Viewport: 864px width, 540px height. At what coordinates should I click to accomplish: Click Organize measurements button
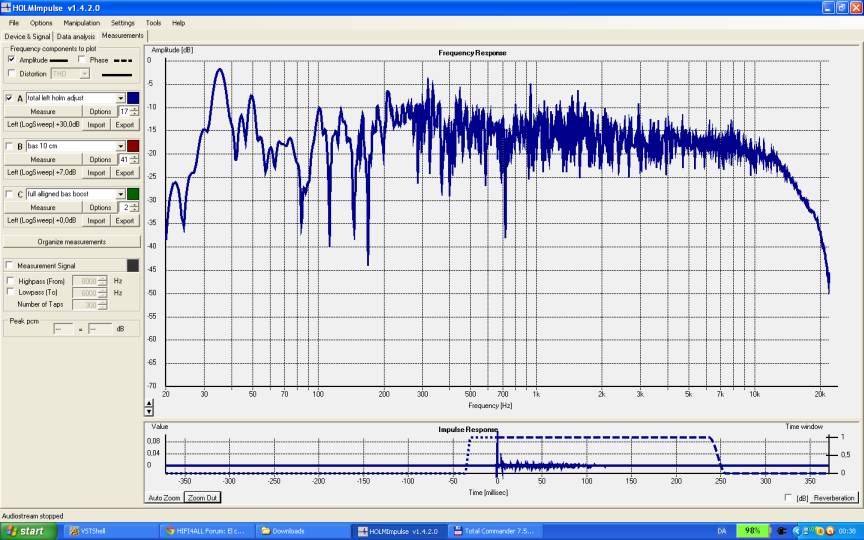coord(72,241)
